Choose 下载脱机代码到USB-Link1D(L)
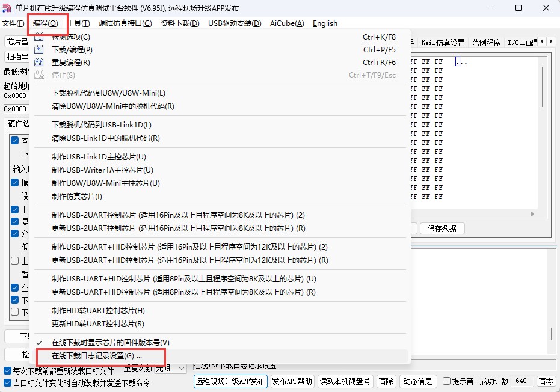The height and width of the screenshot is (392, 560). click(x=220, y=125)
